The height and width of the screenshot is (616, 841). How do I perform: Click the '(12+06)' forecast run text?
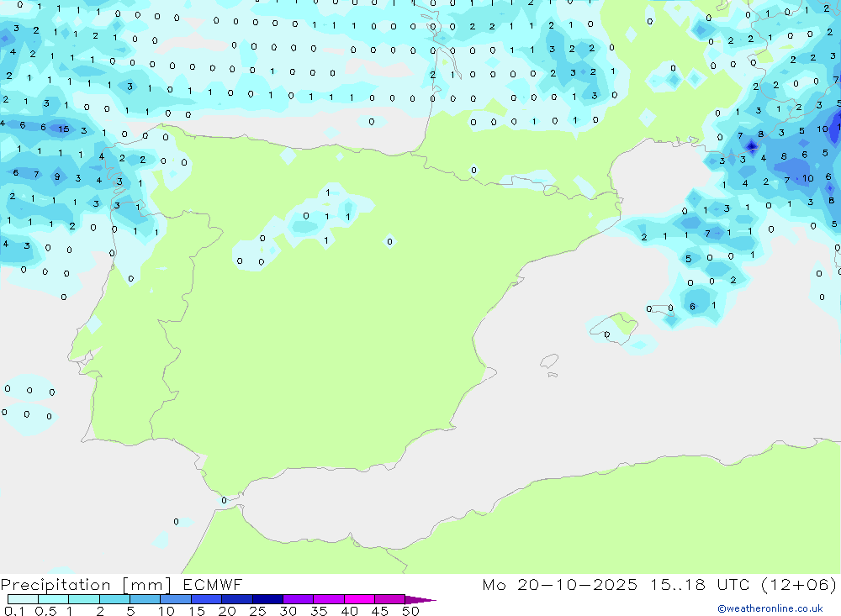coord(799,584)
